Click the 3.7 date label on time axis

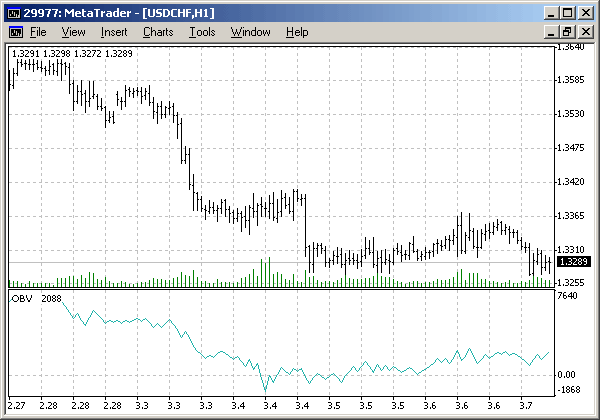(526, 405)
